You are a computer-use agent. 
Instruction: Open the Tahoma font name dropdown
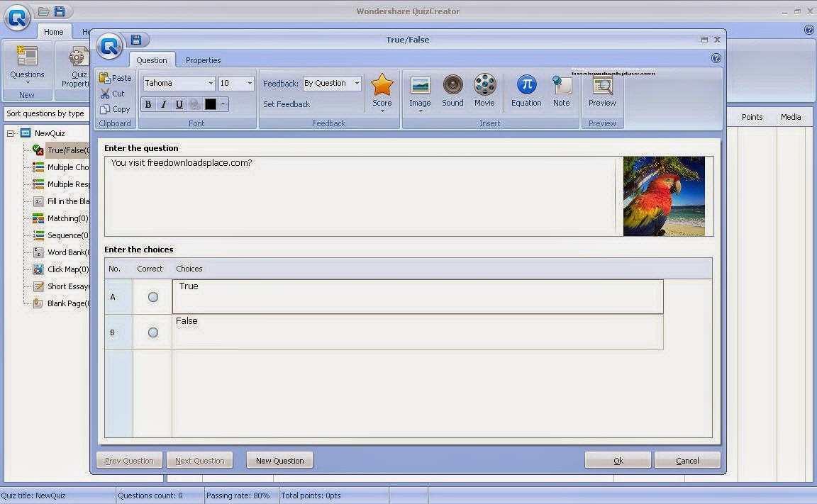[x=179, y=84]
